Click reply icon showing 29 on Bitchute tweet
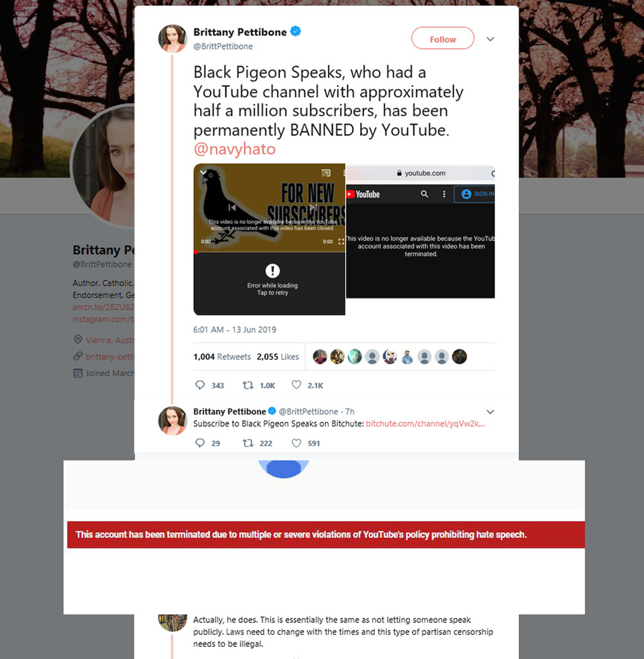 pos(200,443)
